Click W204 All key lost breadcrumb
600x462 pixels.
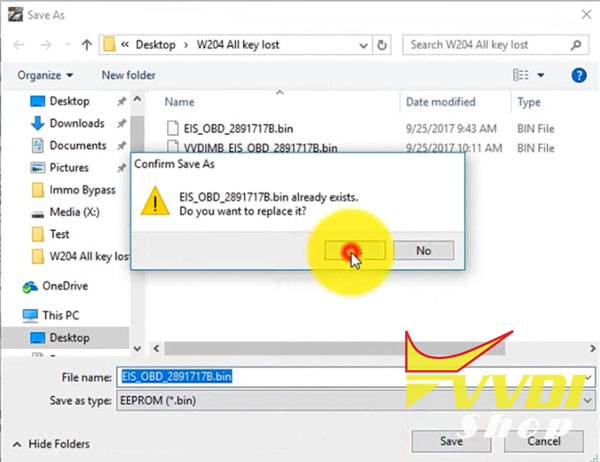point(238,45)
